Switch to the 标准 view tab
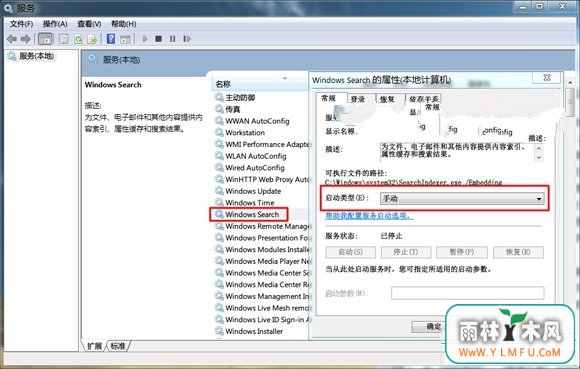The width and height of the screenshot is (580, 369). tap(118, 346)
